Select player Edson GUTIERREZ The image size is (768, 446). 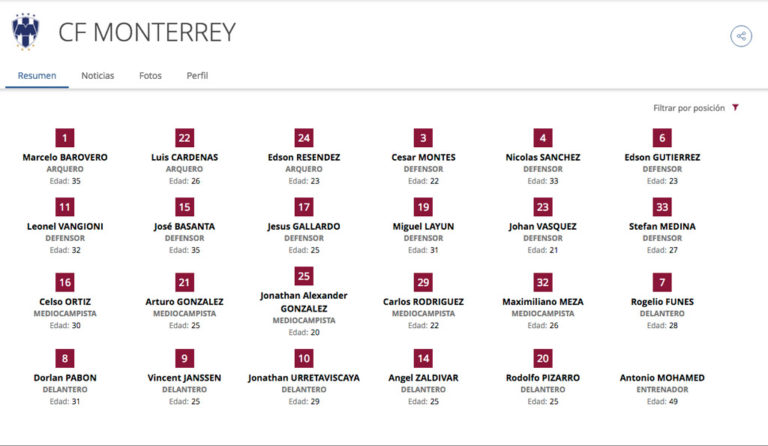tap(662, 157)
